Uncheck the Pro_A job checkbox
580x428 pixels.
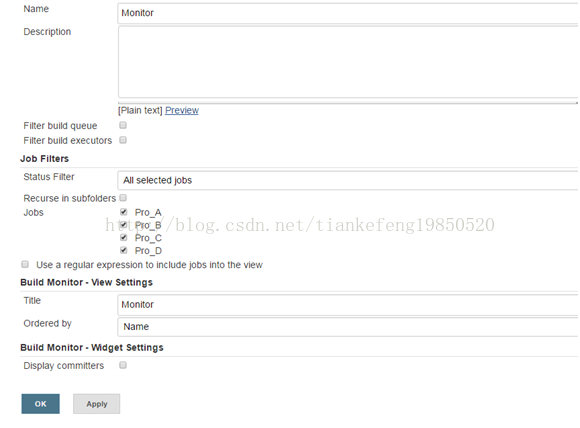(124, 212)
